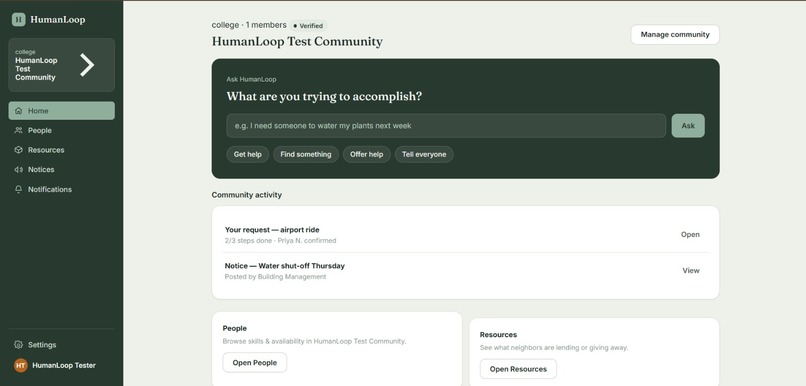Viewport: 806px width, 386px height.
Task: Open the airport ride request
Action: (x=690, y=234)
